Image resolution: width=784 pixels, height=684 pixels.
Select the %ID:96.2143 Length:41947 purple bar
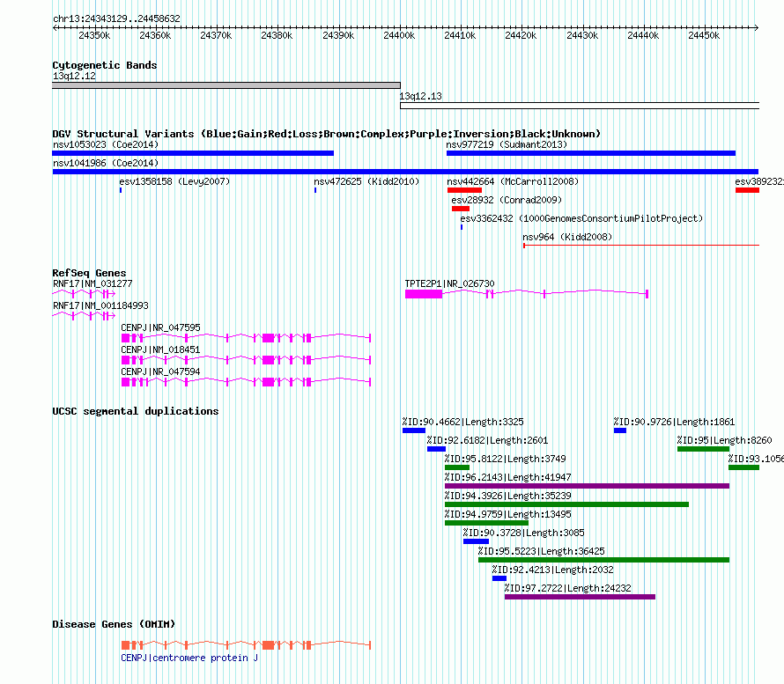coord(587,486)
